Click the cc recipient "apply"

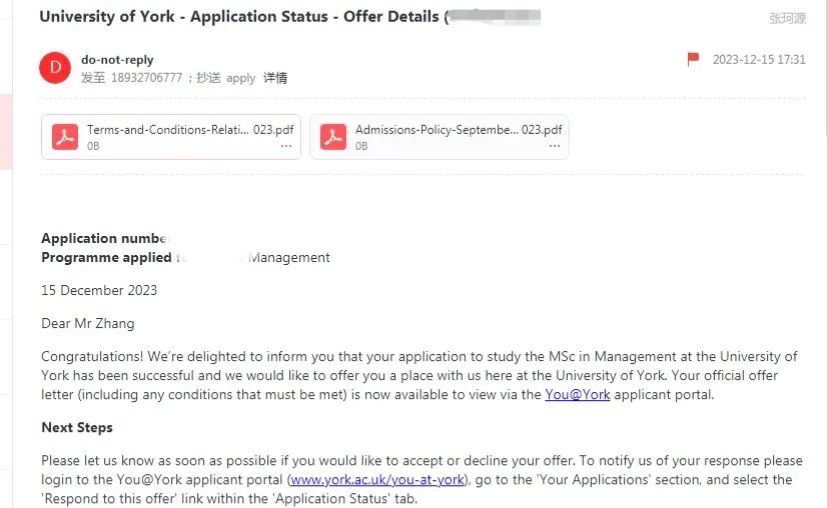241,78
